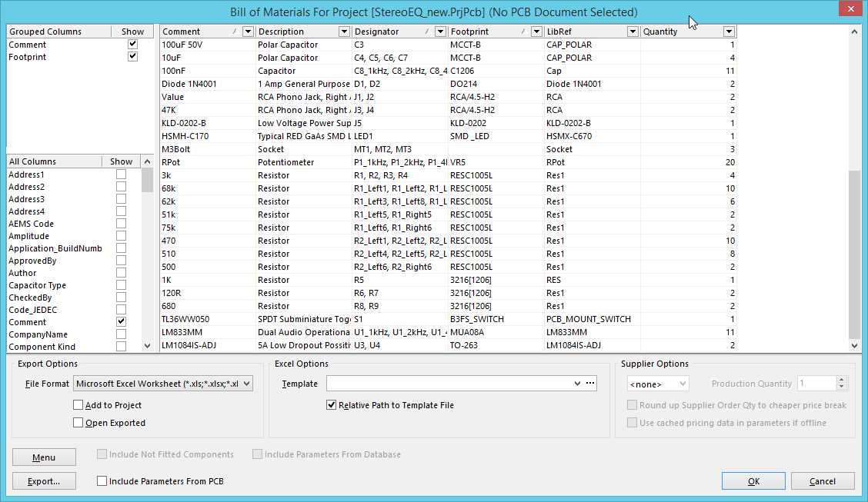Image resolution: width=868 pixels, height=502 pixels.
Task: Select the 'HSMH-C170' comment cell
Action: tap(208, 136)
